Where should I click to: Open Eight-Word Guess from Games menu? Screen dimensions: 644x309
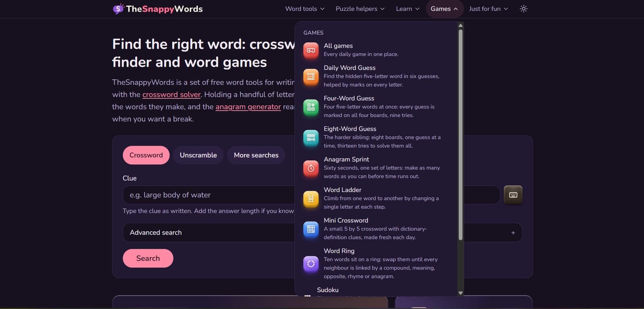point(376,137)
